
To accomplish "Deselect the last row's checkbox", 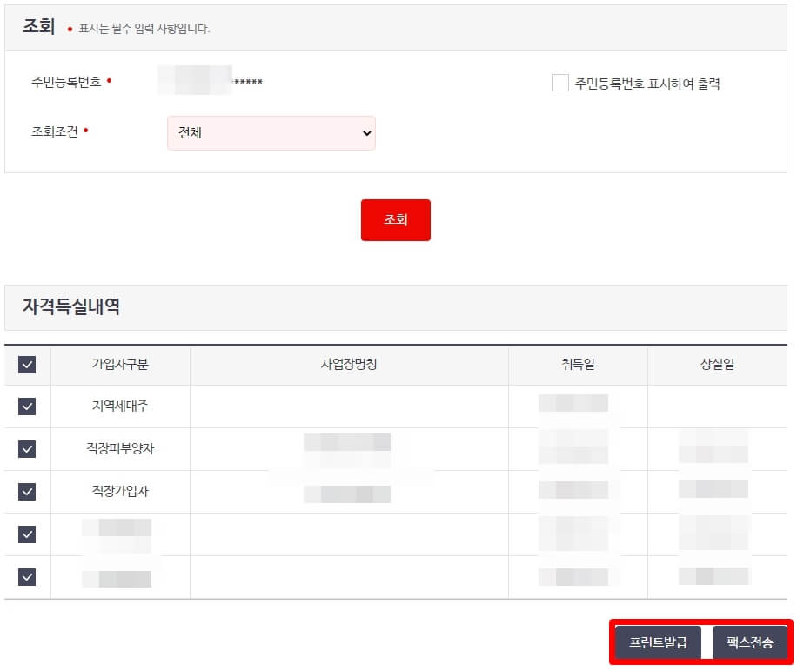I will pos(27,577).
